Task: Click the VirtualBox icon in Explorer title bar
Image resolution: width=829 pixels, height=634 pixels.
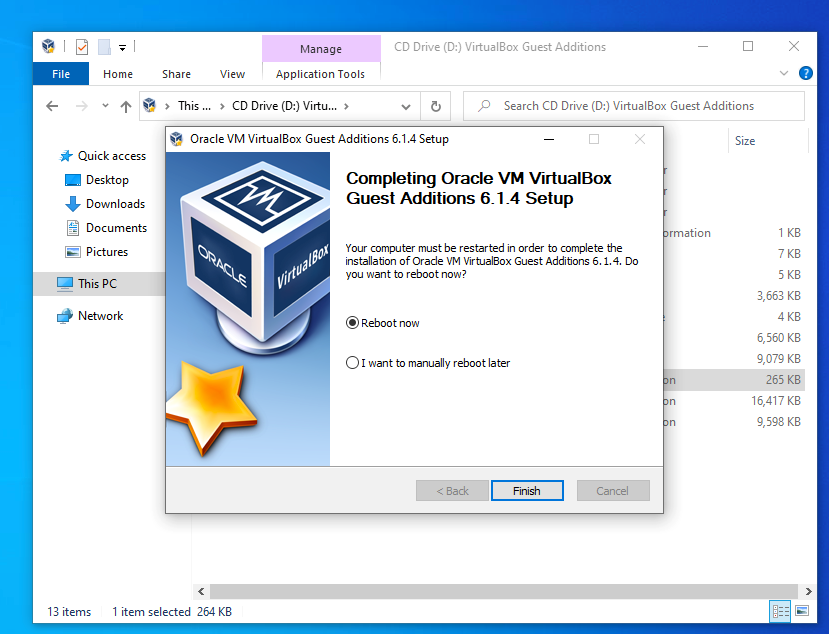Action: tap(48, 47)
